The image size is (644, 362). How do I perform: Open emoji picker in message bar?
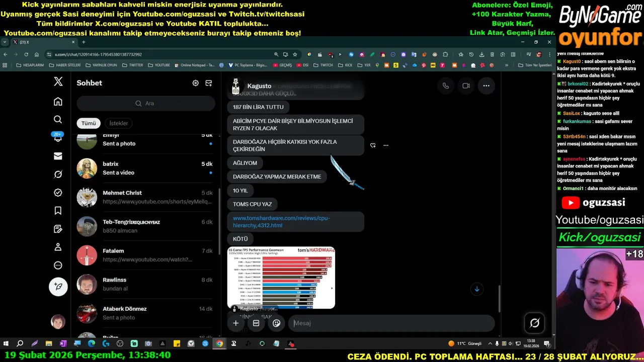[x=276, y=323]
